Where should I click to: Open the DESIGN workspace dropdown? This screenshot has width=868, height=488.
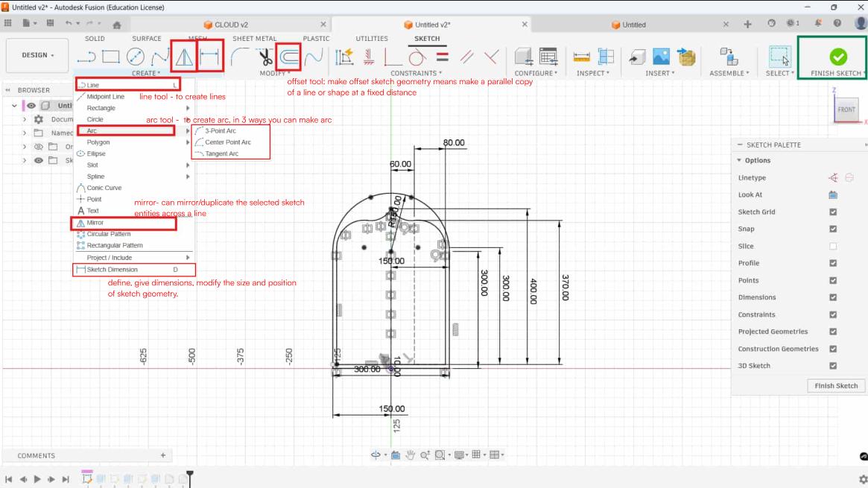pos(38,55)
